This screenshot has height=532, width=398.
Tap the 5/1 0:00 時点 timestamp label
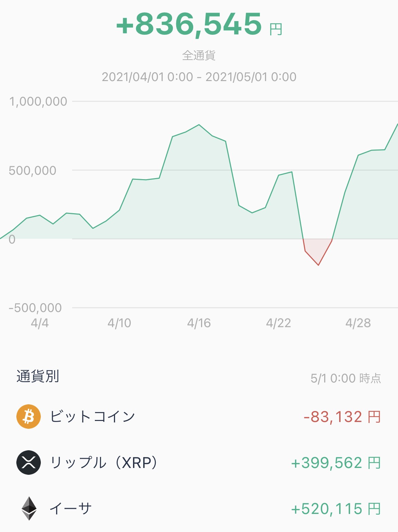click(346, 378)
